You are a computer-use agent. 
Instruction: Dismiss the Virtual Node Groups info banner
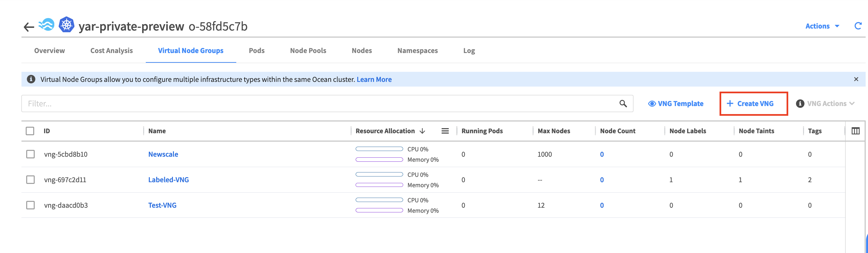click(x=856, y=79)
